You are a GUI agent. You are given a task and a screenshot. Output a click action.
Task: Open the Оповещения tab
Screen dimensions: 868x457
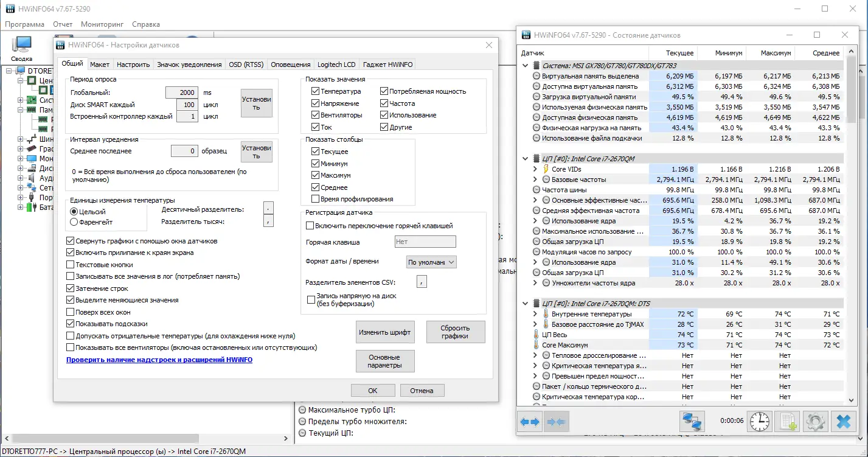pos(291,65)
